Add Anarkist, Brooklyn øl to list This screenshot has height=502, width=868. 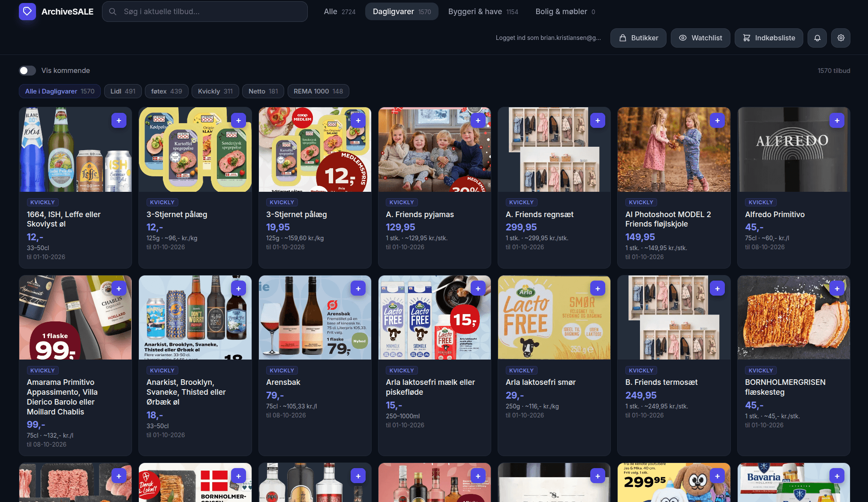(239, 289)
